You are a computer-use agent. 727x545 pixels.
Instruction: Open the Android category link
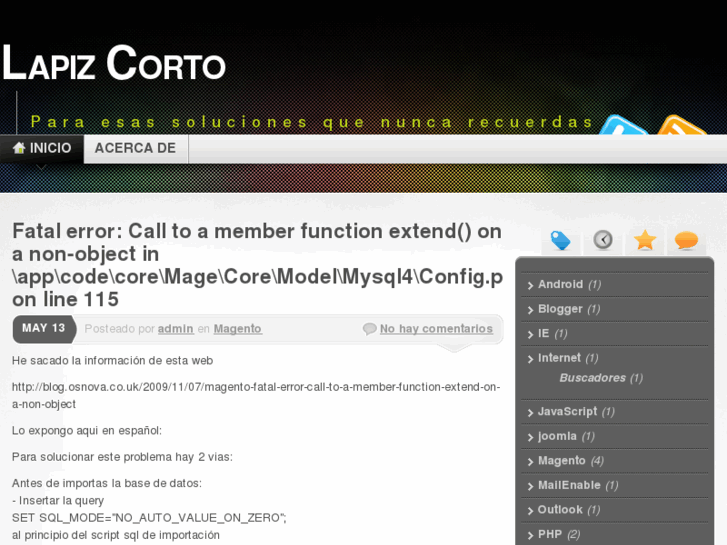(560, 284)
